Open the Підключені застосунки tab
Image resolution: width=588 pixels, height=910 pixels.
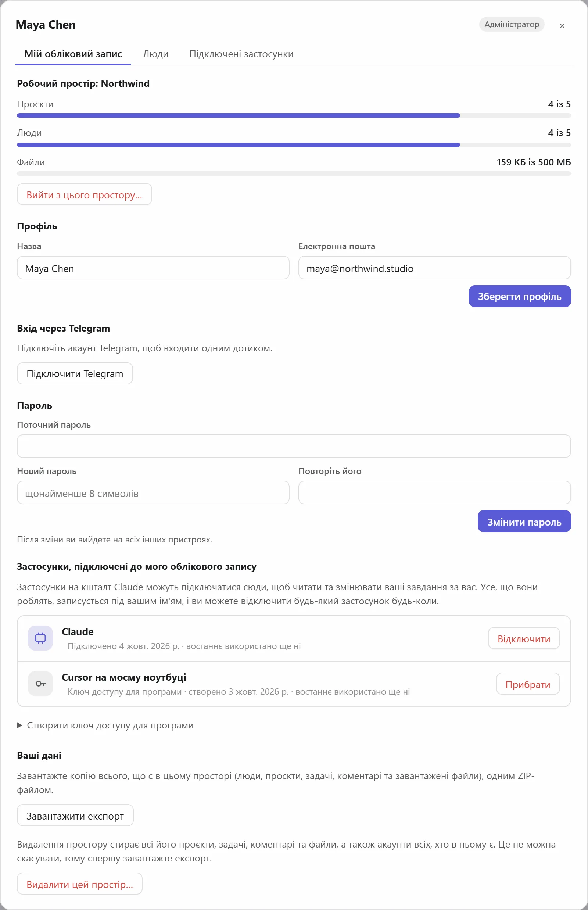pos(241,54)
